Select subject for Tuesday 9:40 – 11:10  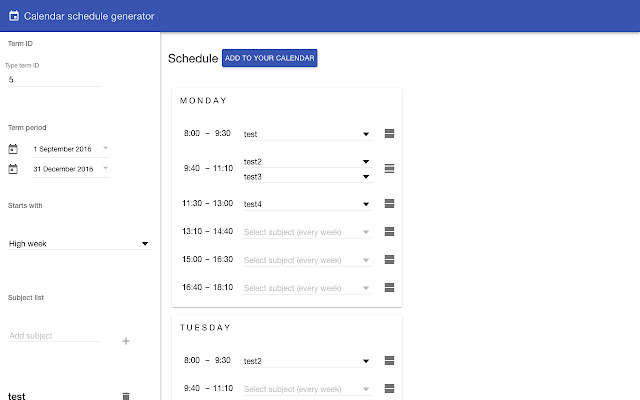(x=307, y=389)
